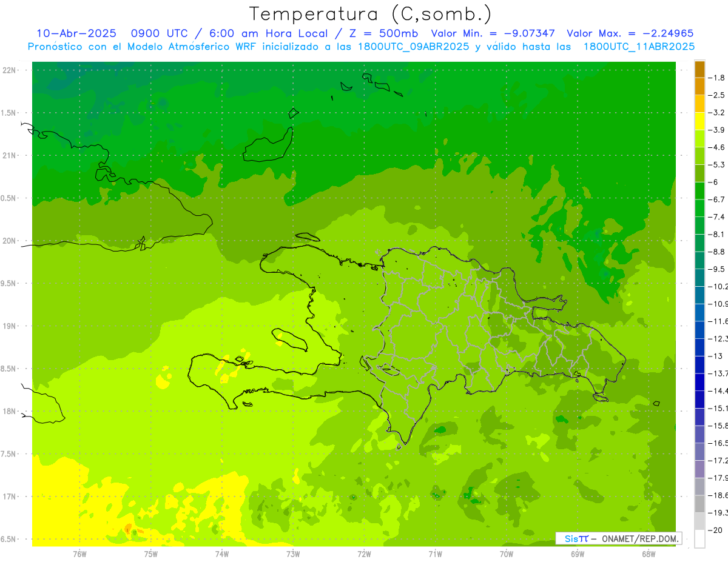Click the '-5.3' colorbar value
Viewport: 728px width, 562px height.
[x=717, y=164]
